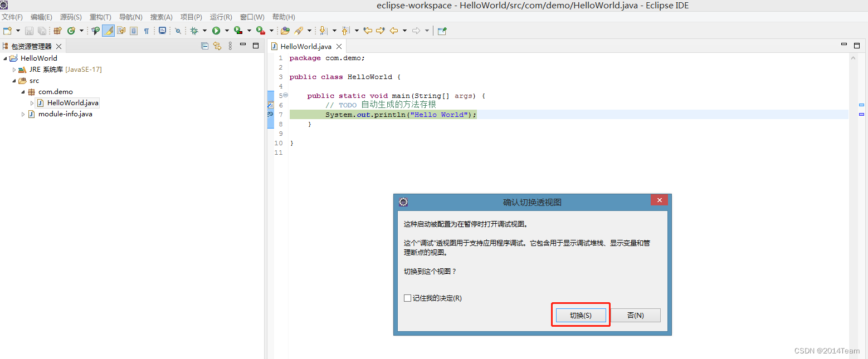The width and height of the screenshot is (868, 359).
Task: Select the HelloWorld.java editor tab
Action: 306,46
